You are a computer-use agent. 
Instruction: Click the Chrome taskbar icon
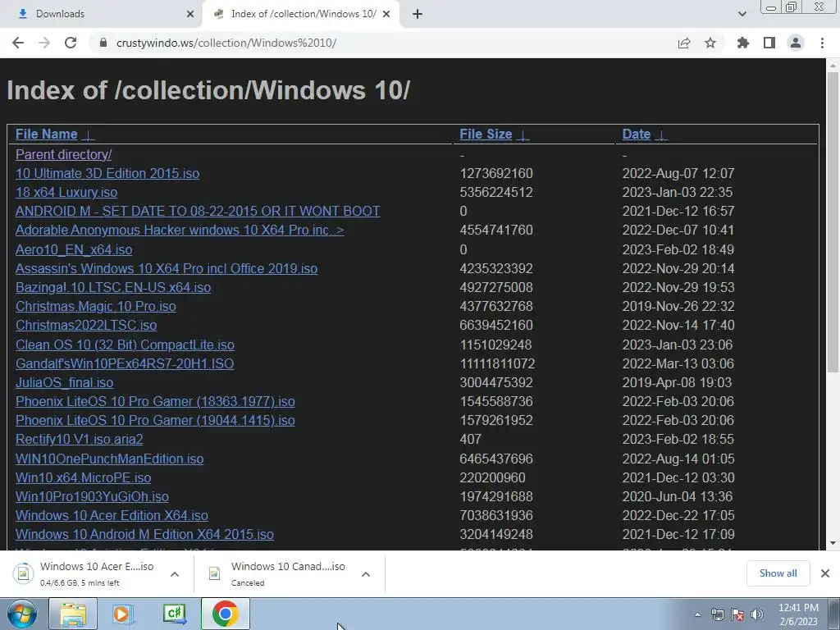(226, 614)
